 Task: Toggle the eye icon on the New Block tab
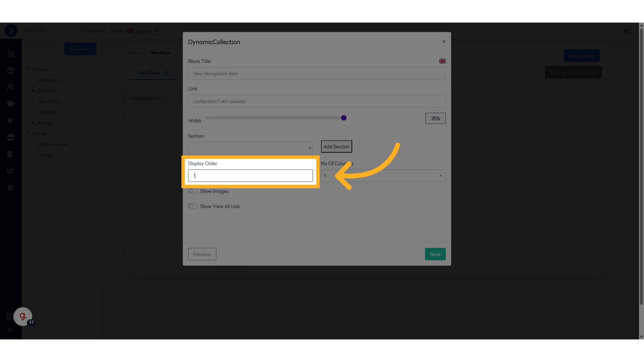point(166,73)
